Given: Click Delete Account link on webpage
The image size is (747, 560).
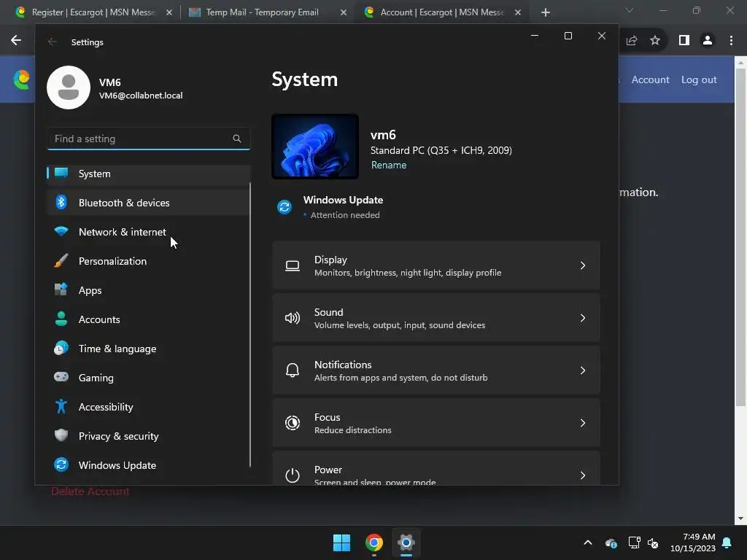Looking at the screenshot, I should [90, 491].
